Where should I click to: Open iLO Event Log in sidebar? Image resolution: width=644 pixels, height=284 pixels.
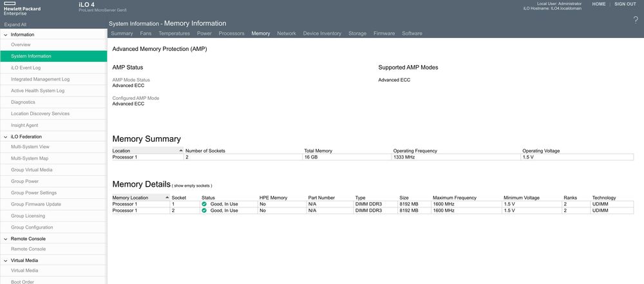coord(26,68)
